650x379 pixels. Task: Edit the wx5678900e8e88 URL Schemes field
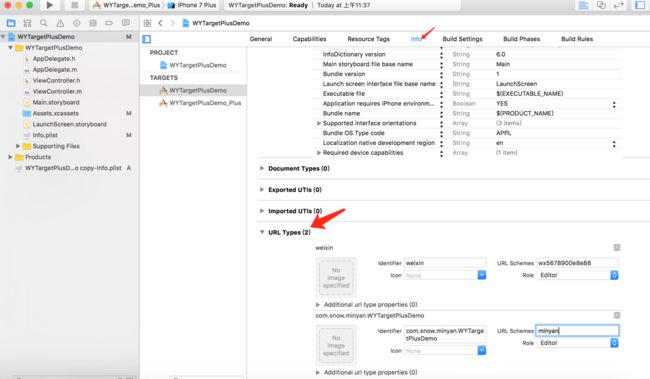577,263
